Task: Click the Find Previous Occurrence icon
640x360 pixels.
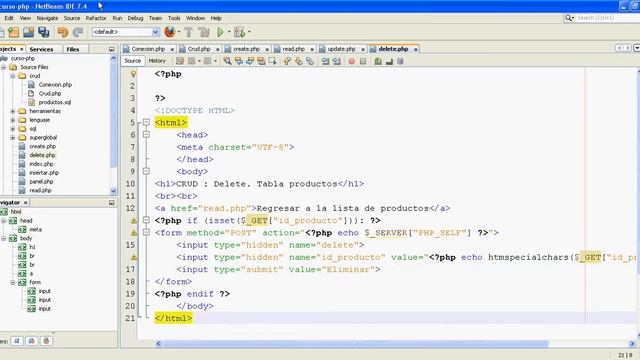Action: [x=239, y=61]
